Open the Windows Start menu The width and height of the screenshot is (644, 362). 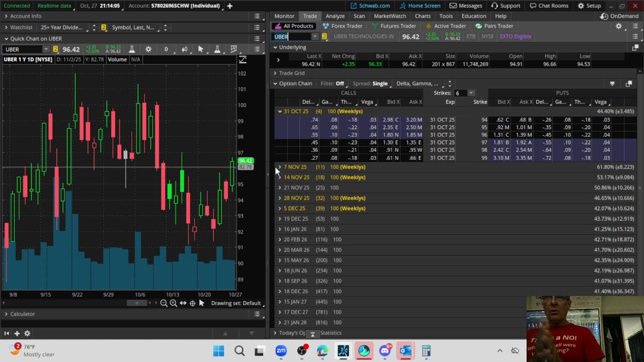click(218, 351)
